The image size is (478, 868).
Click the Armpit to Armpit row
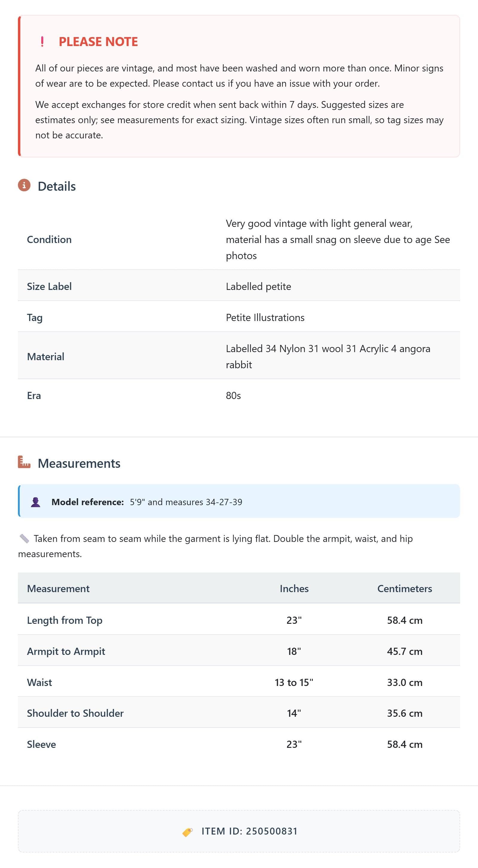[x=239, y=651]
